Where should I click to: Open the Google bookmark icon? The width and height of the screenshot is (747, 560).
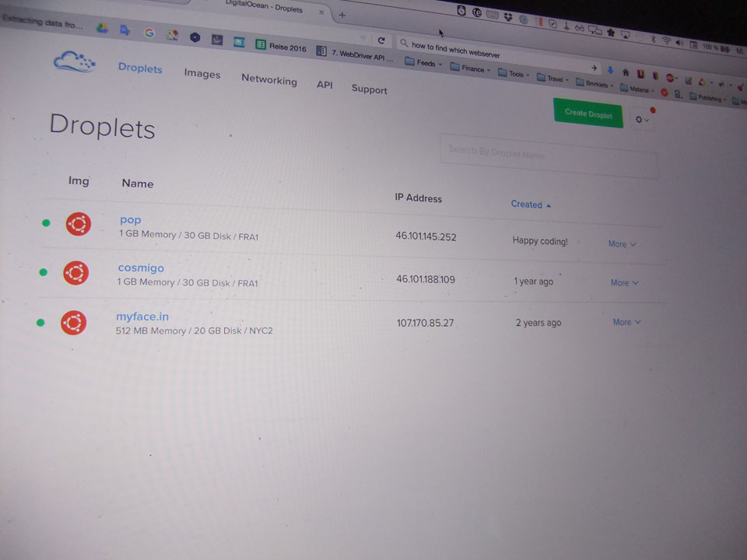[149, 33]
